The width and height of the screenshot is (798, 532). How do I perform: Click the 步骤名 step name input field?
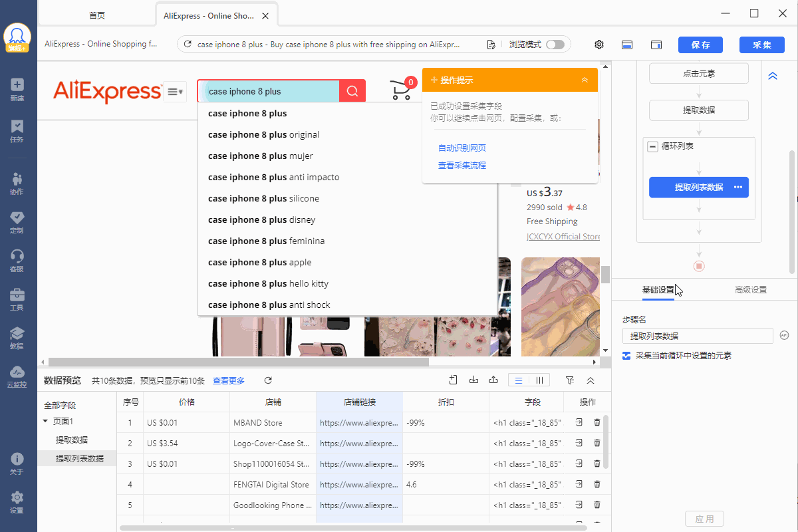pyautogui.click(x=698, y=336)
